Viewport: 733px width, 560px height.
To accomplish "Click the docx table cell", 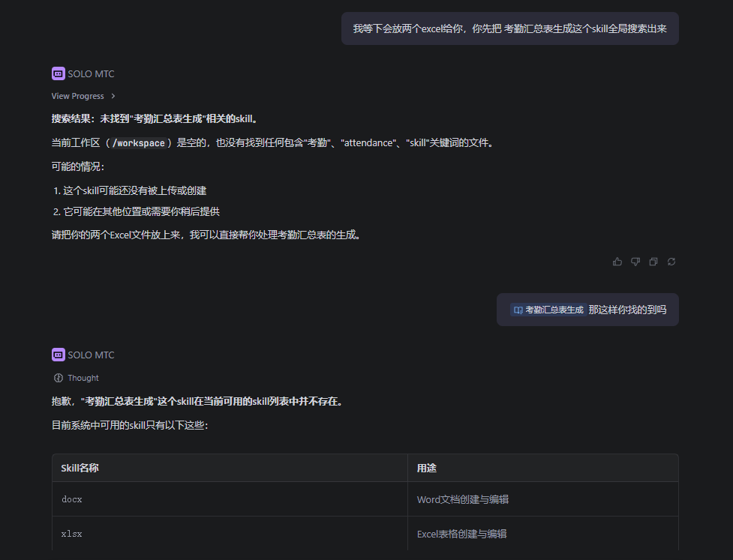I will click(x=230, y=499).
